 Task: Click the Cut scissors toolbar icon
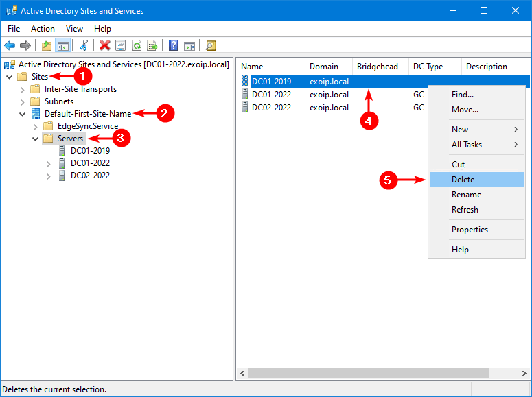click(84, 45)
